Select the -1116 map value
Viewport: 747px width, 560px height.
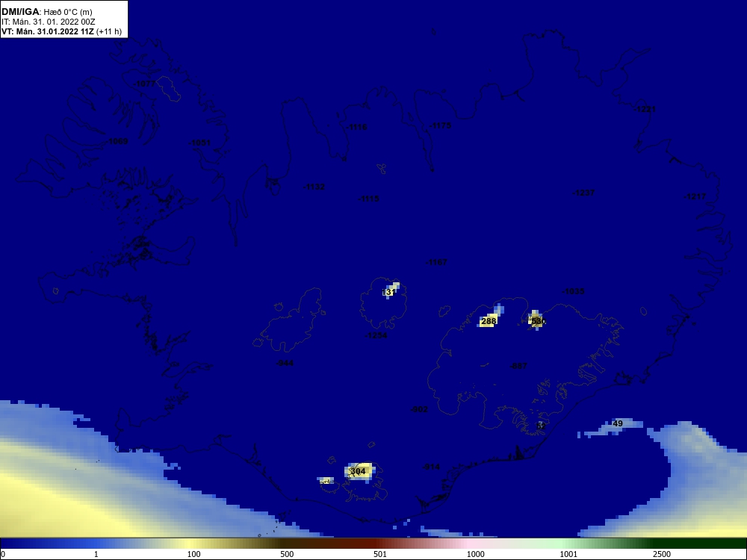click(356, 127)
